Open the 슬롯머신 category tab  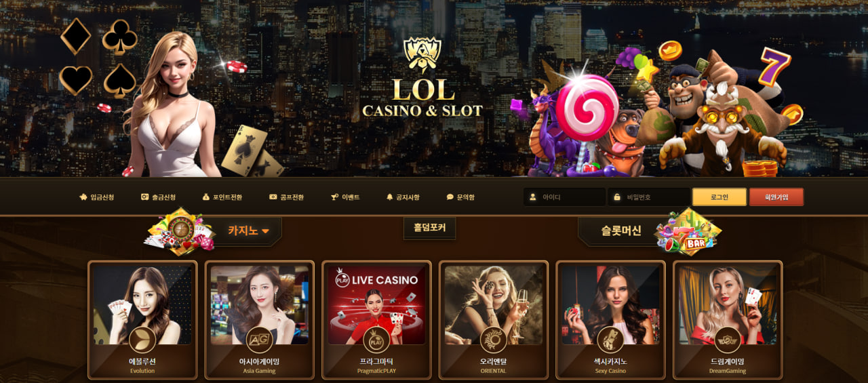point(620,231)
